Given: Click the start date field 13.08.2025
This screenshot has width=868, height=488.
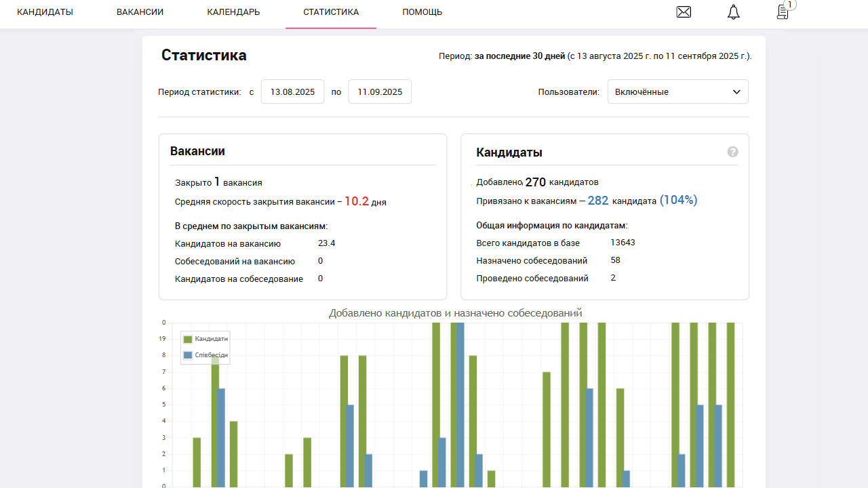Looking at the screenshot, I should (292, 92).
